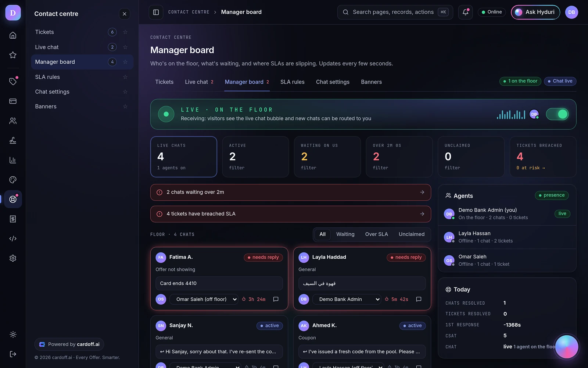Open the Online status selector
Screen dimensions: 588x368
pos(492,12)
